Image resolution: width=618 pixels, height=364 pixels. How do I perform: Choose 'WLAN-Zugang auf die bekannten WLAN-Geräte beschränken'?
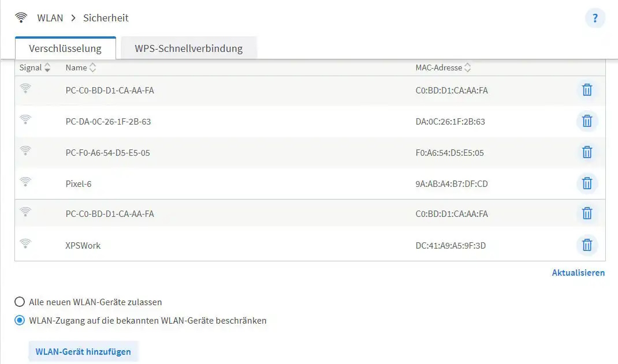[x=20, y=320]
